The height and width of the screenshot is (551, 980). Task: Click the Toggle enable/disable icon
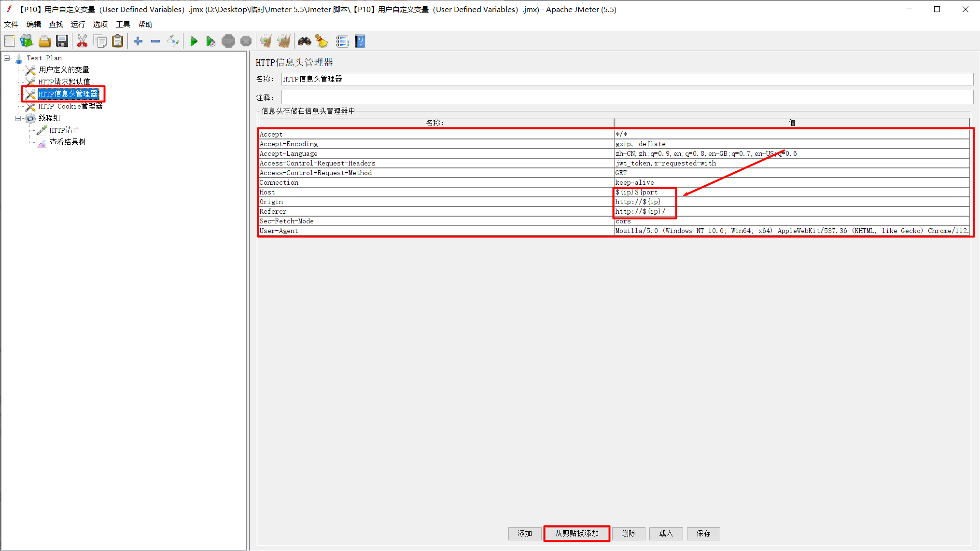pos(173,41)
